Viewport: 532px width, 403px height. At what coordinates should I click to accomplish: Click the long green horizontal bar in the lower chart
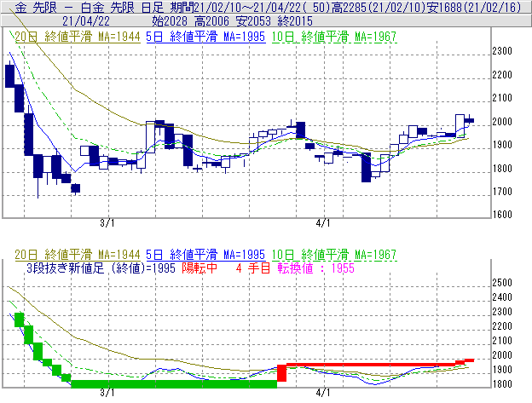[174, 384]
